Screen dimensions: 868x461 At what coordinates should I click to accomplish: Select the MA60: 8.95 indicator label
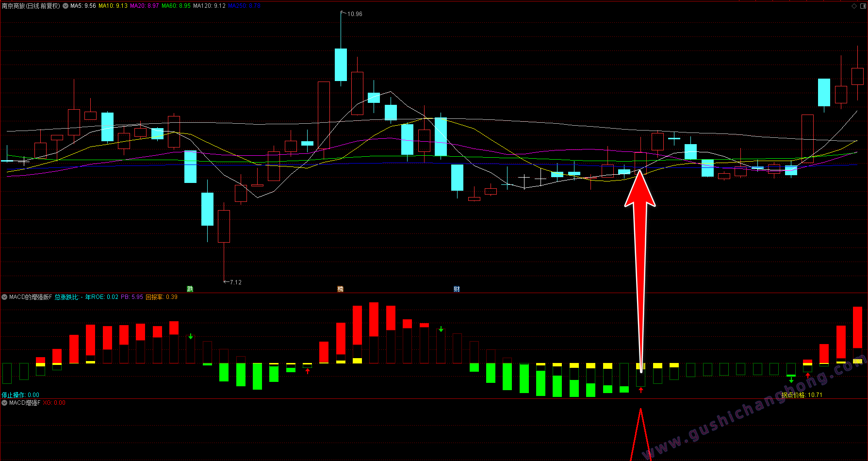(x=176, y=6)
